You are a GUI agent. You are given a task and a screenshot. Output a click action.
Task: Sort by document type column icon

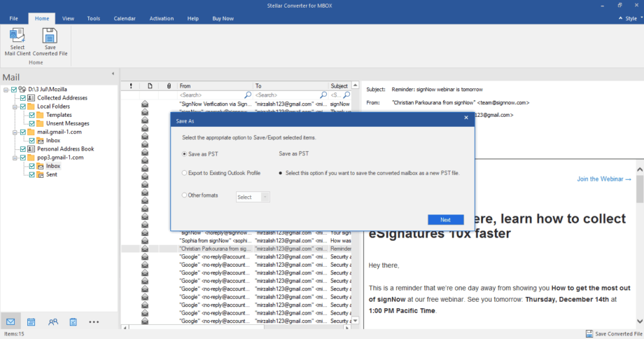pyautogui.click(x=150, y=86)
